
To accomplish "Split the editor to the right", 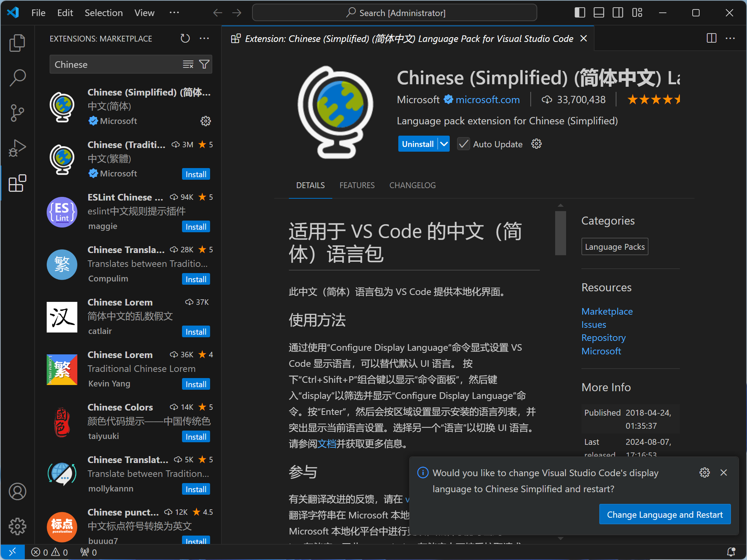I will coord(711,38).
